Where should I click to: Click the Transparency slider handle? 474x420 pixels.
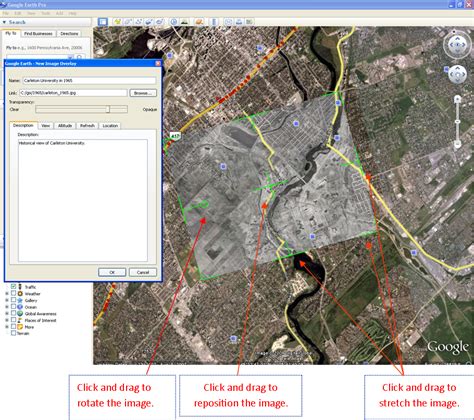pos(108,109)
